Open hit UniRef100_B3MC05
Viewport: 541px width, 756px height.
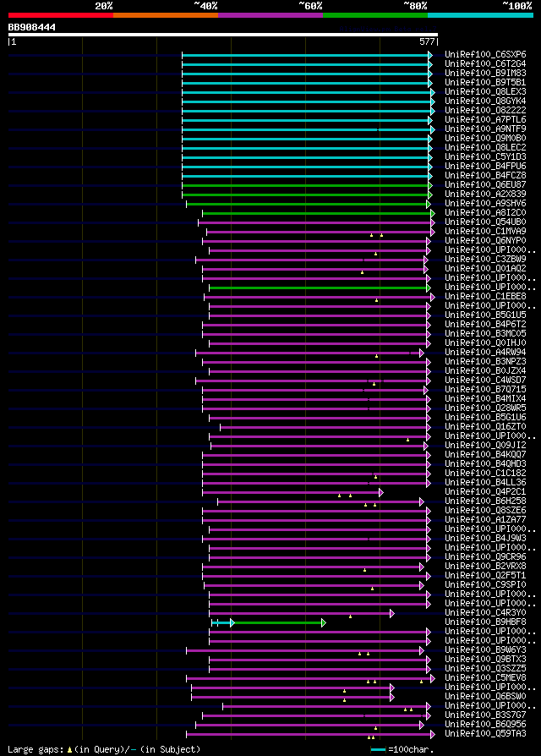point(485,334)
